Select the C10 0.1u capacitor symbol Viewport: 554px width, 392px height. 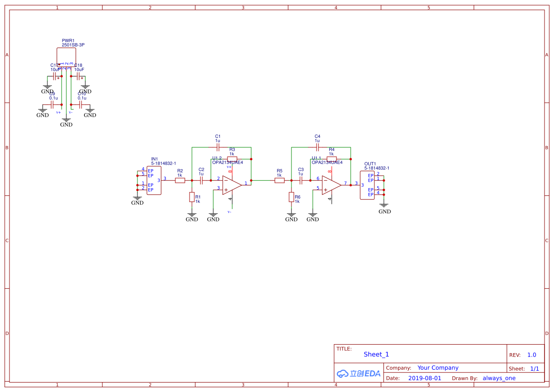(x=81, y=105)
